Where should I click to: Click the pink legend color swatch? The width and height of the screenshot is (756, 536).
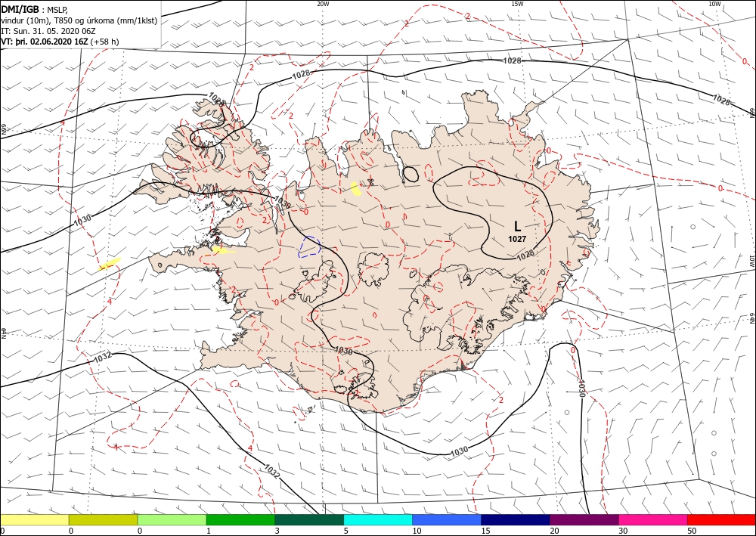pos(653,519)
